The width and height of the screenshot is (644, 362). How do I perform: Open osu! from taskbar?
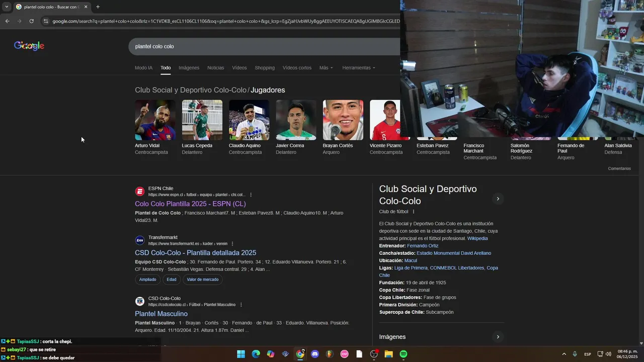[x=345, y=354]
